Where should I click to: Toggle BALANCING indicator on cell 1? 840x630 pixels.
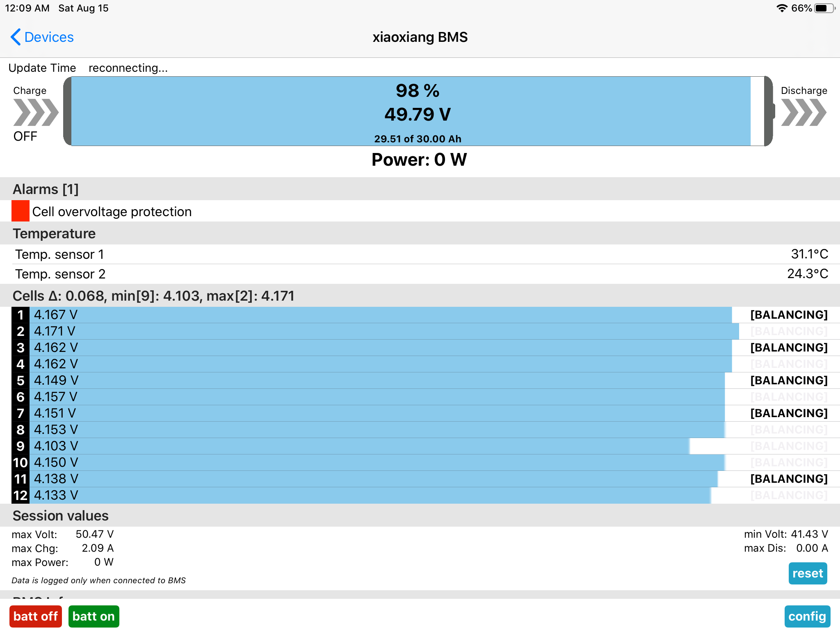pyautogui.click(x=789, y=315)
